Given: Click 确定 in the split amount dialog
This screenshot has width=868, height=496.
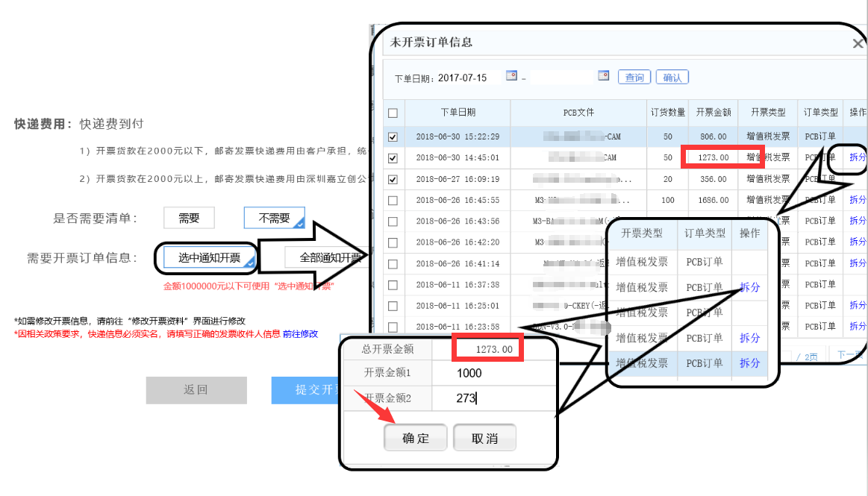Looking at the screenshot, I should tap(416, 439).
